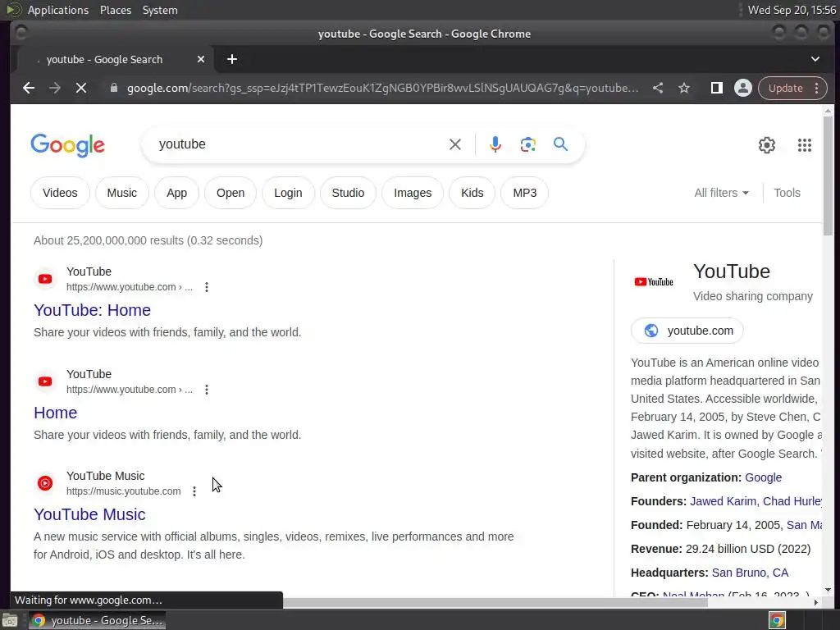The width and height of the screenshot is (840, 630).
Task: Click the horizontal page scrollbar
Action: (495, 603)
